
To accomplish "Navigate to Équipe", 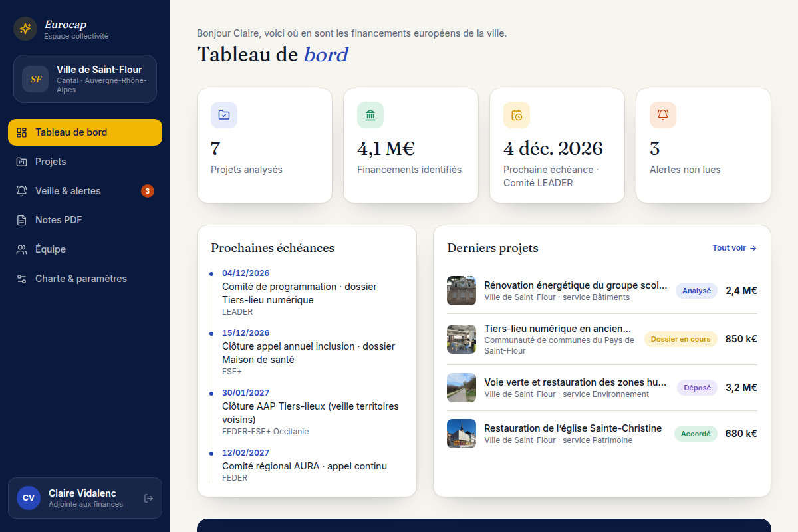I will click(x=85, y=249).
